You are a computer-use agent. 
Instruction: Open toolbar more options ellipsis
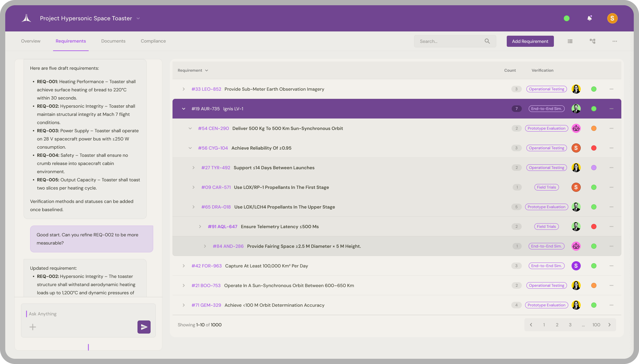[615, 41]
